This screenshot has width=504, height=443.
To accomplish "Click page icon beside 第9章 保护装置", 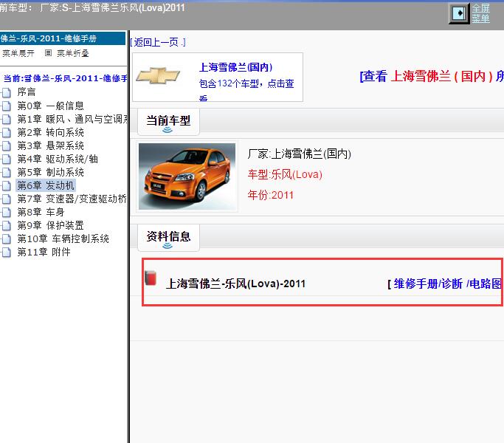I will (x=6, y=226).
